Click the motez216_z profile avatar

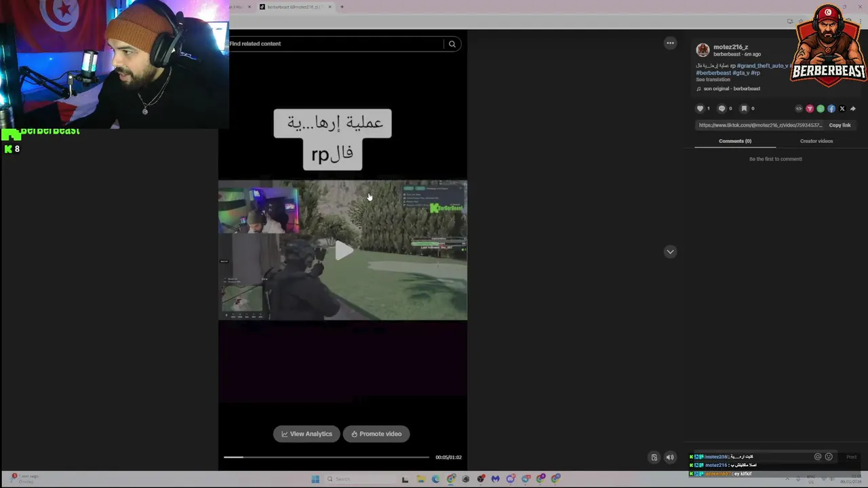[x=703, y=50]
